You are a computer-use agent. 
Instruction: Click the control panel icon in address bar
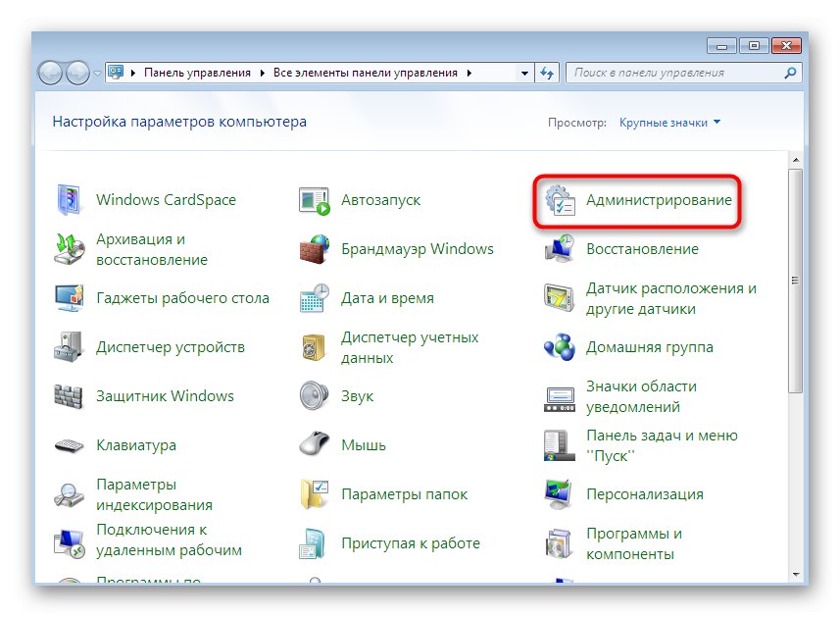coord(116,73)
